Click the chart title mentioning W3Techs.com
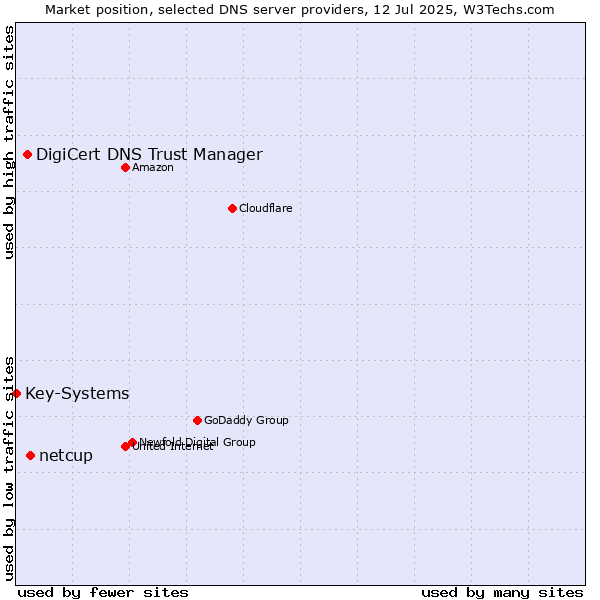Image resolution: width=600 pixels, height=600 pixels. 300,10
